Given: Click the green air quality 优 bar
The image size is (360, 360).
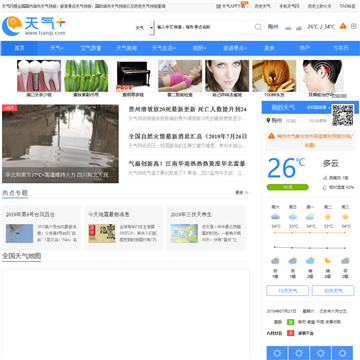Looking at the screenshot, I should pos(287,187).
